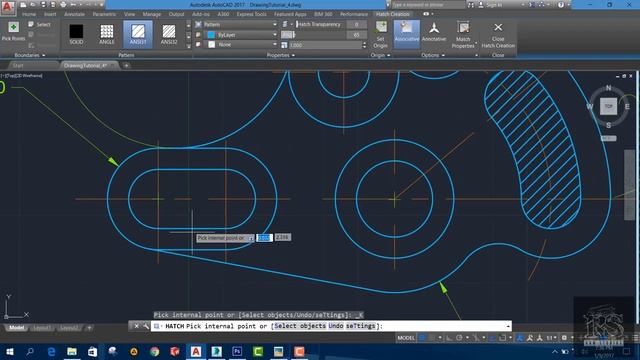Click the Select objects command option

300,326
